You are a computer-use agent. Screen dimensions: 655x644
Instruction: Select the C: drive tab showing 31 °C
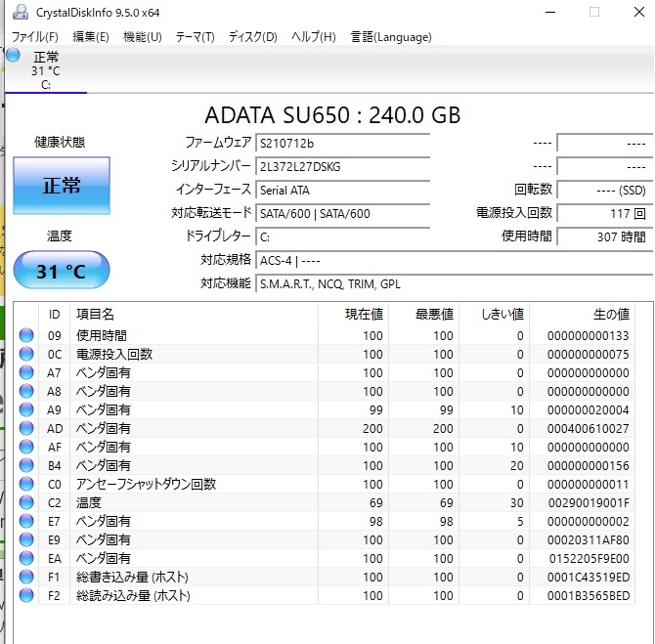[x=46, y=70]
